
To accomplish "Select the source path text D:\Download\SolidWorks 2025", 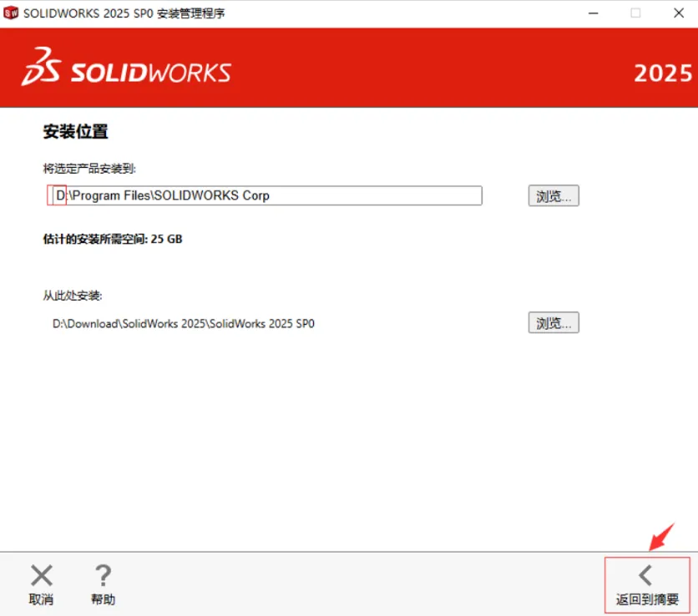I will pyautogui.click(x=183, y=324).
